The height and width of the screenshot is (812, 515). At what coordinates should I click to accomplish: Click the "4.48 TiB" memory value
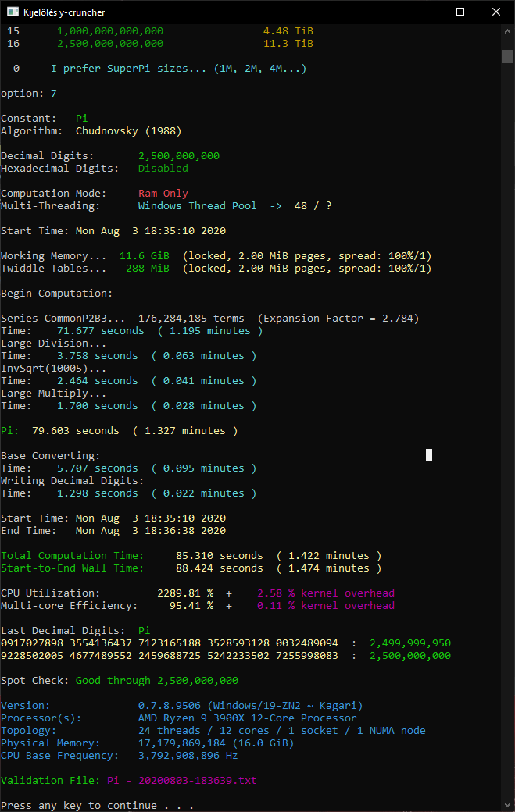click(x=288, y=31)
